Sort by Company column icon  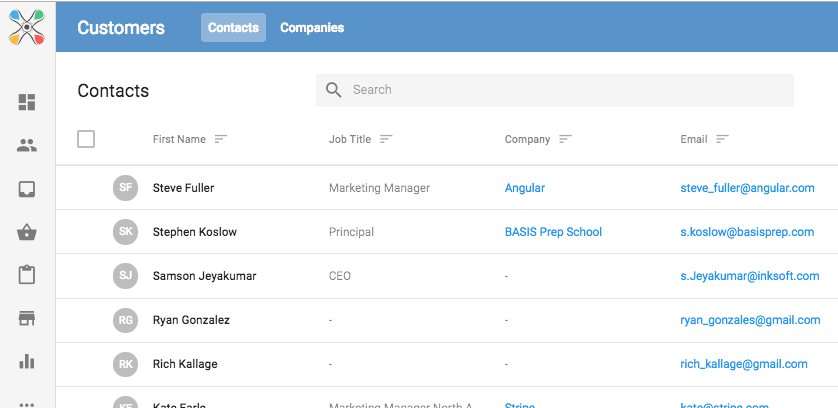click(565, 139)
